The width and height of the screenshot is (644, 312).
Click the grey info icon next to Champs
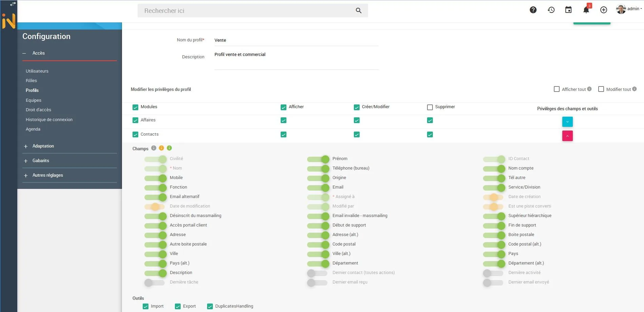point(154,148)
